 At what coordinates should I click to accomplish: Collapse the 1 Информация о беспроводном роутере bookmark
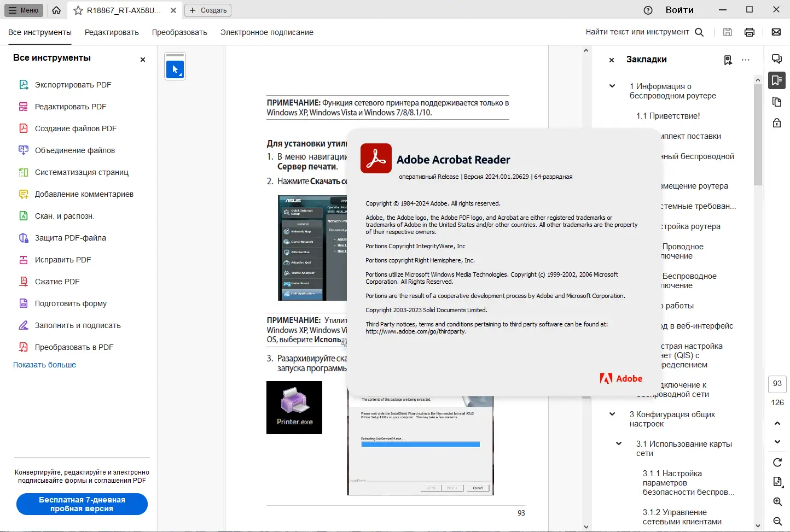tap(612, 86)
